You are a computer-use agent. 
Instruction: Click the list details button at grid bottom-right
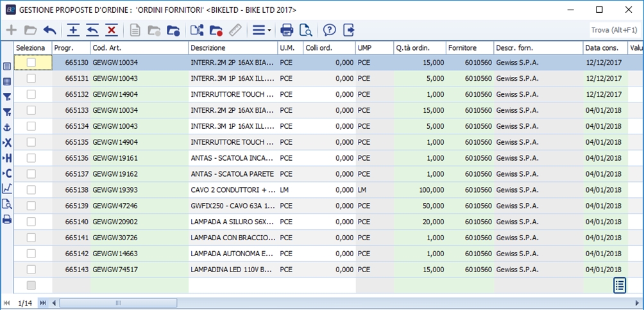(x=619, y=286)
